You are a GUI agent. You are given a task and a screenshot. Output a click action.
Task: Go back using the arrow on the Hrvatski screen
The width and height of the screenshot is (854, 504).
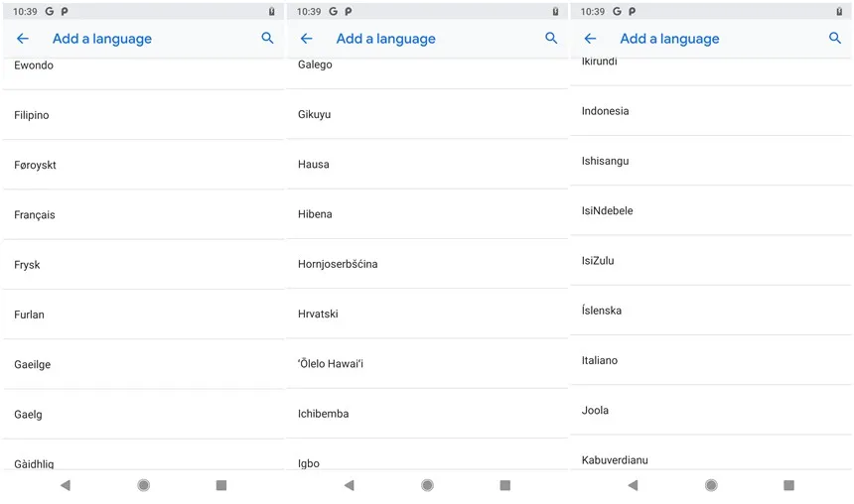[x=307, y=39]
